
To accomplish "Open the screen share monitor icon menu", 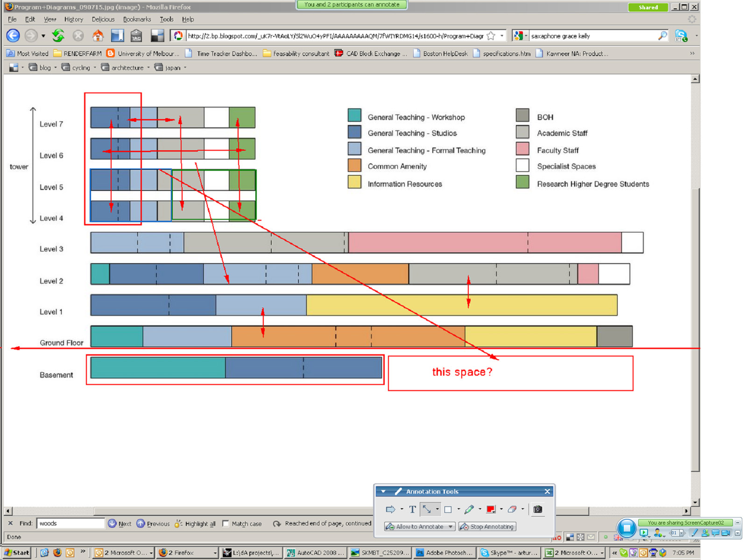I will [644, 533].
